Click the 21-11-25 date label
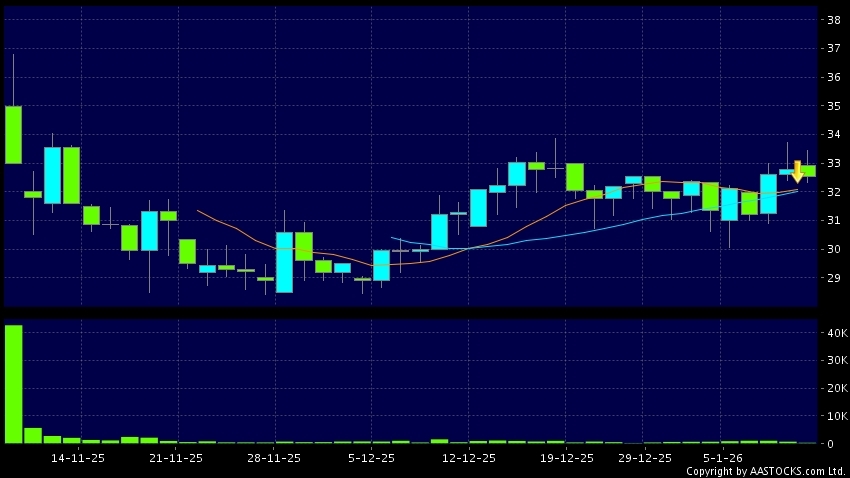850x478 pixels. click(x=176, y=458)
